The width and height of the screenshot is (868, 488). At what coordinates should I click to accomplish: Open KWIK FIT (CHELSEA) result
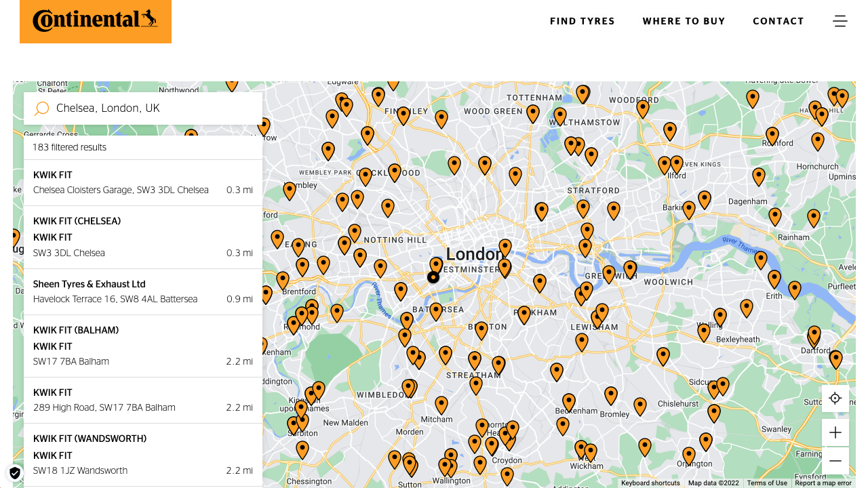pos(143,237)
